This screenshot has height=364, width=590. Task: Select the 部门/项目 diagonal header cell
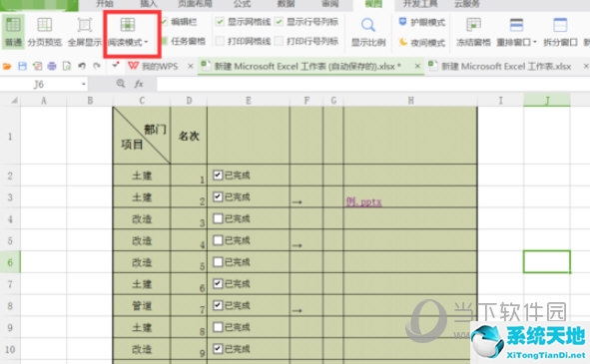(142, 136)
